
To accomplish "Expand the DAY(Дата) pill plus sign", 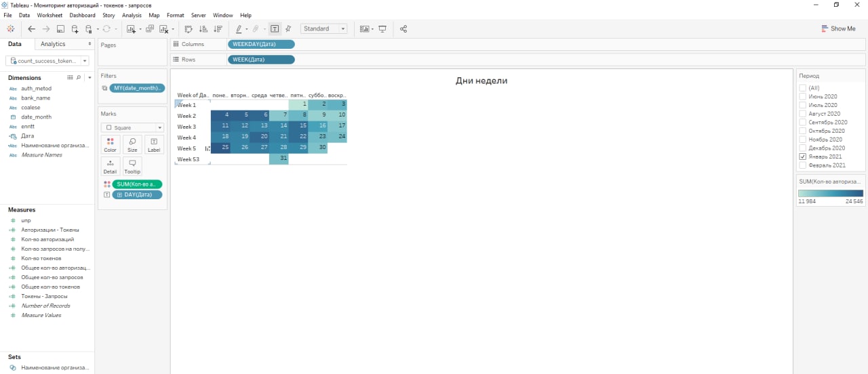I will pos(120,195).
